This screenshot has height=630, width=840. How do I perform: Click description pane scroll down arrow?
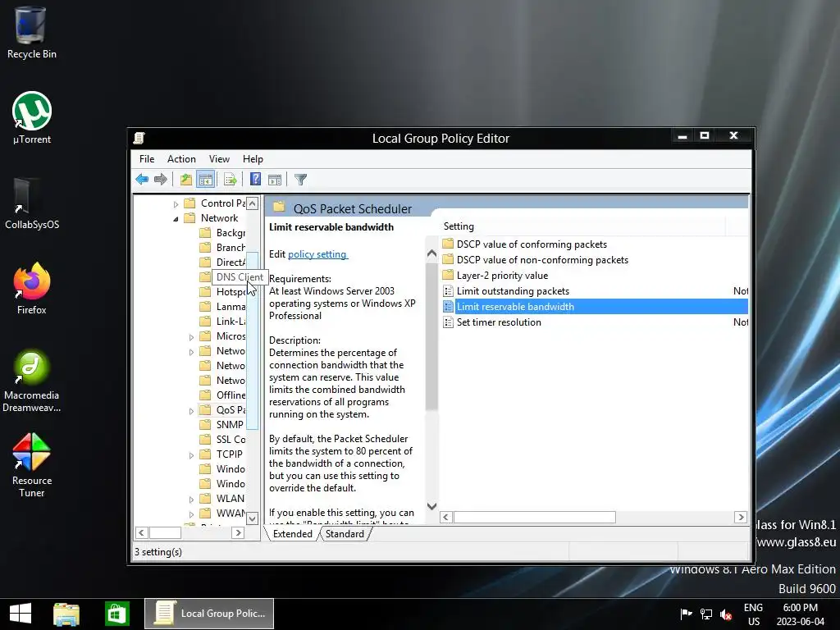[431, 506]
